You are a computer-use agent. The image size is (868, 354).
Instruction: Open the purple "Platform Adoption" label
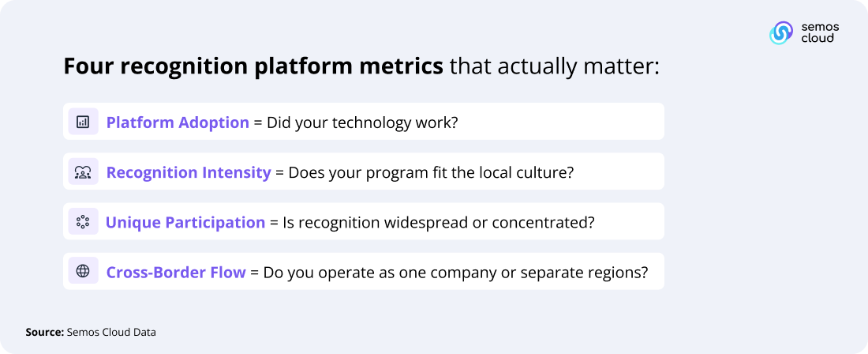pos(178,122)
